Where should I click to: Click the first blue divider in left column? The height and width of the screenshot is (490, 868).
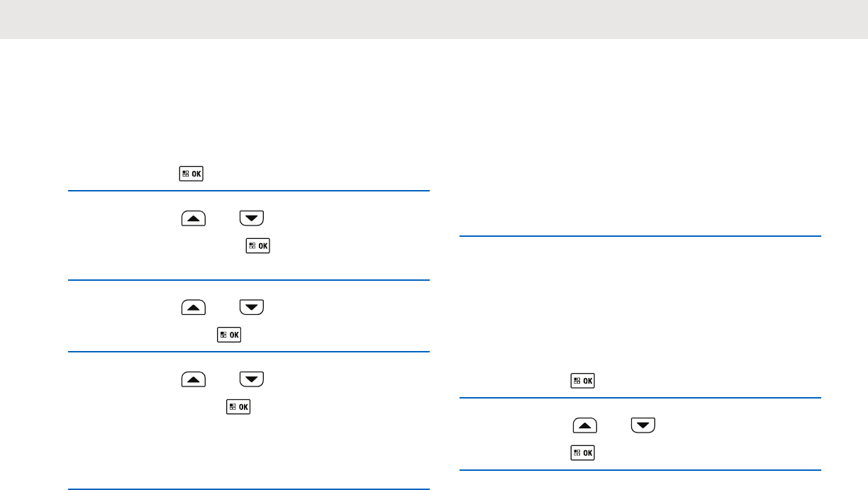249,190
